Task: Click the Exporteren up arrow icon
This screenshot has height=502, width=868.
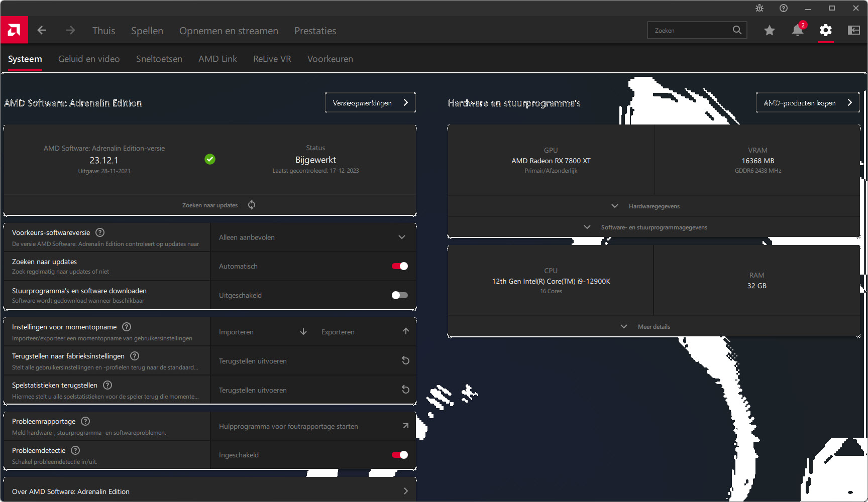Action: pyautogui.click(x=406, y=331)
